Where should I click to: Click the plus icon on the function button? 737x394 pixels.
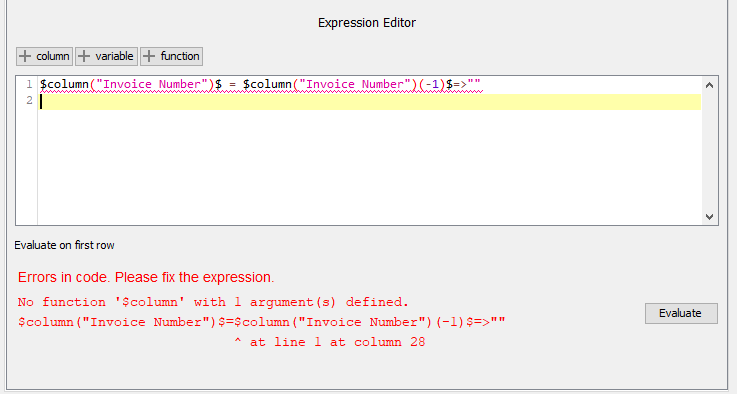149,56
